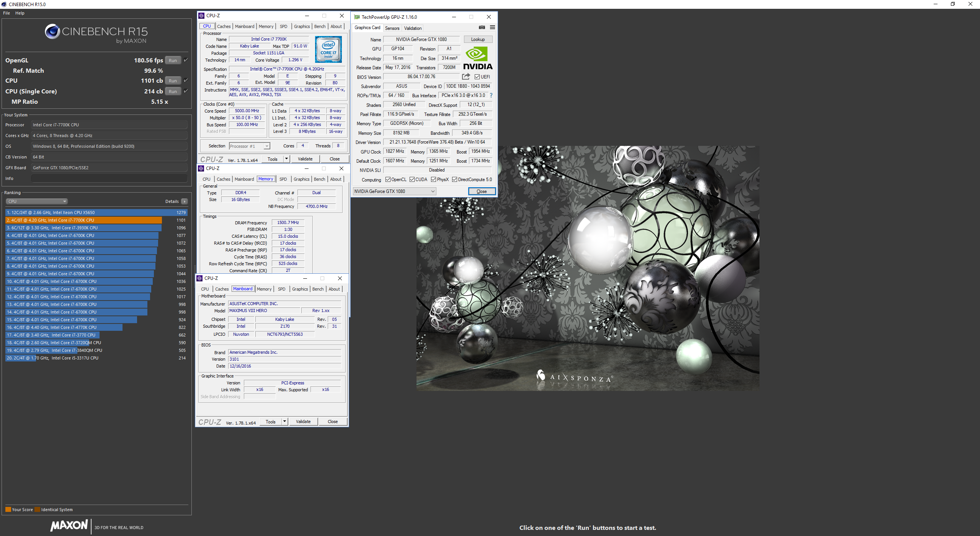This screenshot has width=980, height=536.
Task: Select ranking row Intel Core i7-3930K CPU
Action: tap(96, 228)
